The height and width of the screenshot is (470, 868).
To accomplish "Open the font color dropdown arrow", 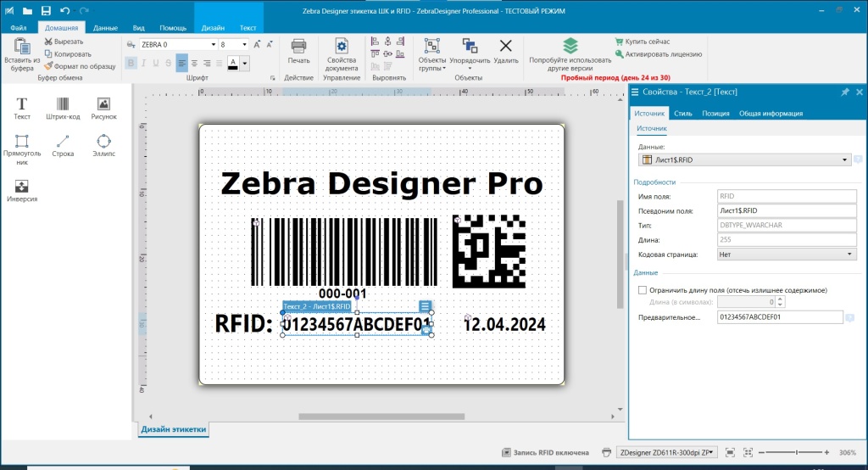I will click(x=244, y=63).
